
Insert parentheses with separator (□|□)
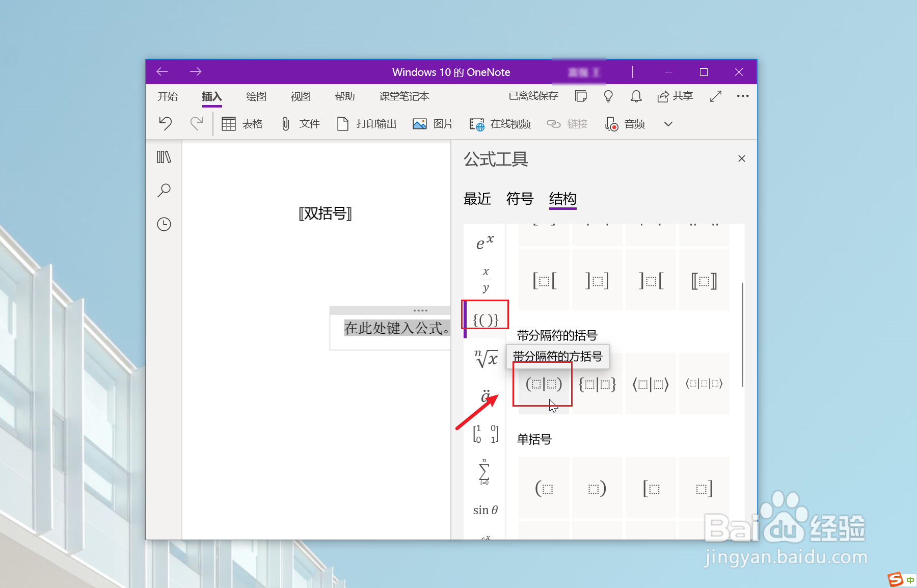544,384
